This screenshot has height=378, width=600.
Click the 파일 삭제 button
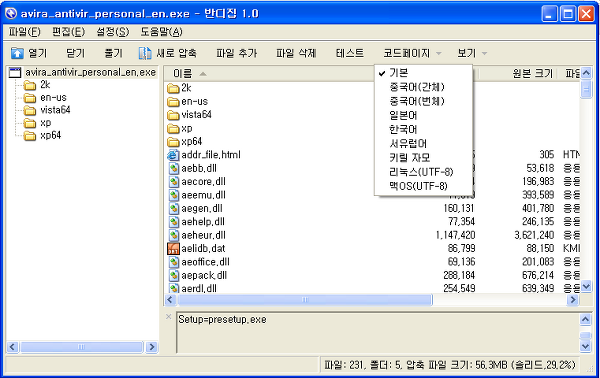(x=296, y=53)
